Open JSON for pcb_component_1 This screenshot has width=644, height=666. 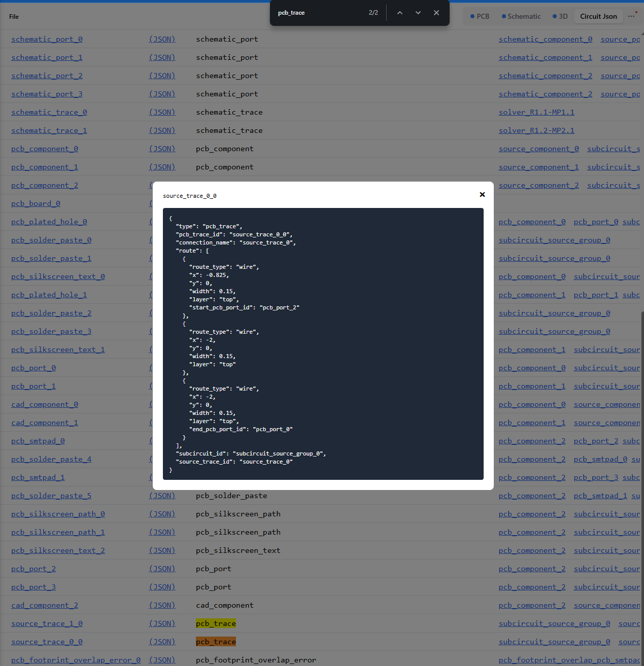pos(162,167)
